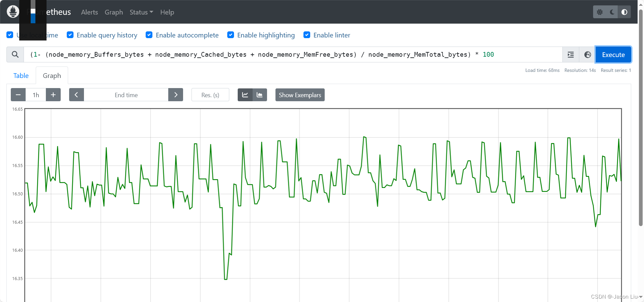644x302 pixels.
Task: Show unstacked line graph
Action: point(245,95)
